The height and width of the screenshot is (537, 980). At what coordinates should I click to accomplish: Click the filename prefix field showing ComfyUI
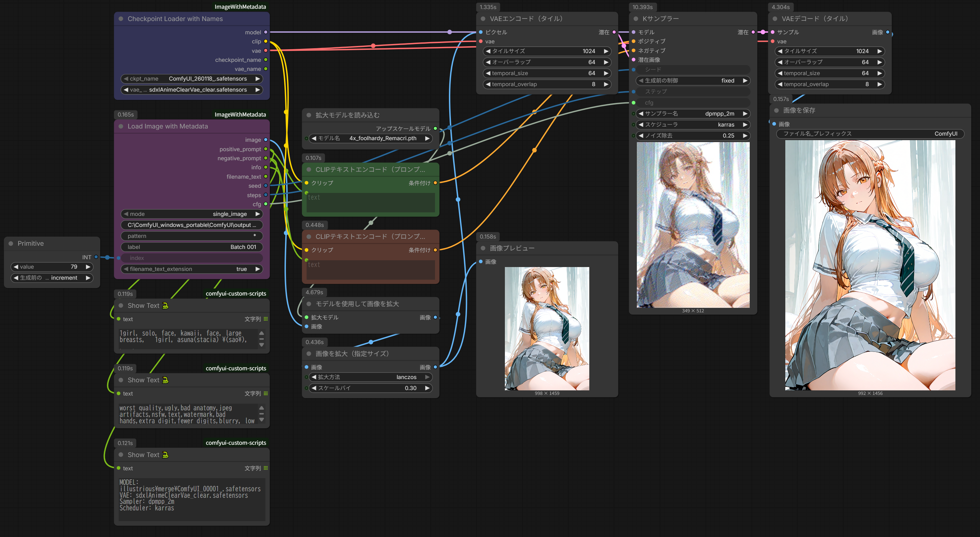pyautogui.click(x=870, y=134)
